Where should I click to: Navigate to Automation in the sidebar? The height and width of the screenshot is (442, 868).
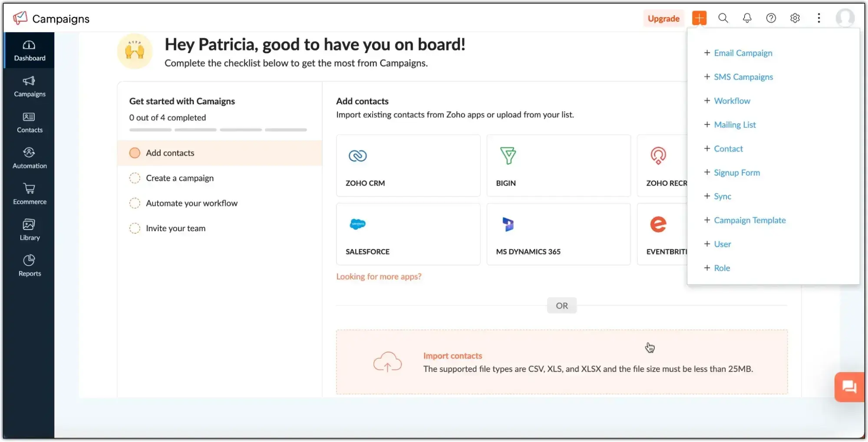(x=29, y=158)
